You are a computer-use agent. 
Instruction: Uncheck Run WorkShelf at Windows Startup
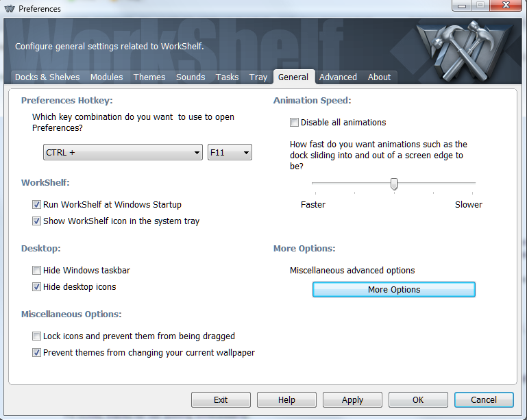[37, 205]
